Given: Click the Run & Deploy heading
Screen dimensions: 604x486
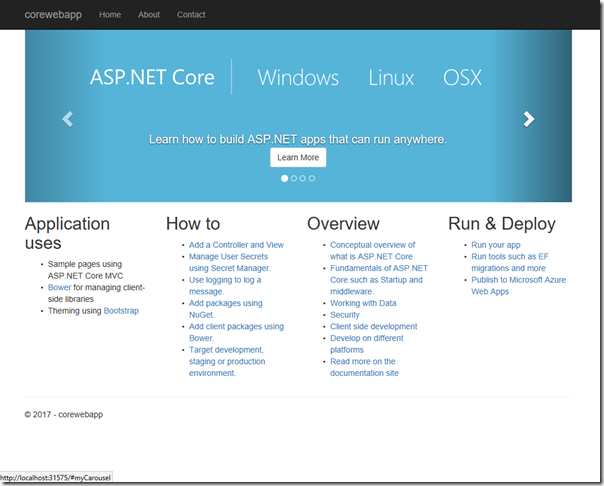Looking at the screenshot, I should point(502,224).
